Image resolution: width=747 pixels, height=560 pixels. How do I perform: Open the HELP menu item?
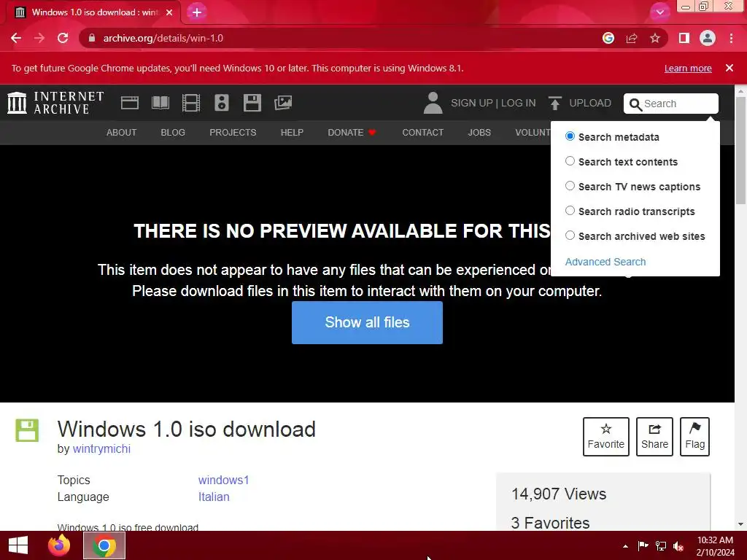[x=292, y=133]
